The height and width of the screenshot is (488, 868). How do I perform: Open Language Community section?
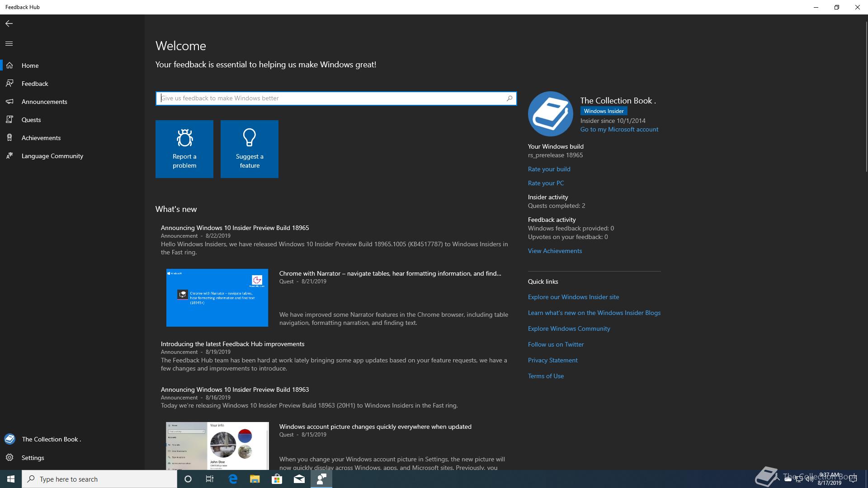click(x=72, y=156)
